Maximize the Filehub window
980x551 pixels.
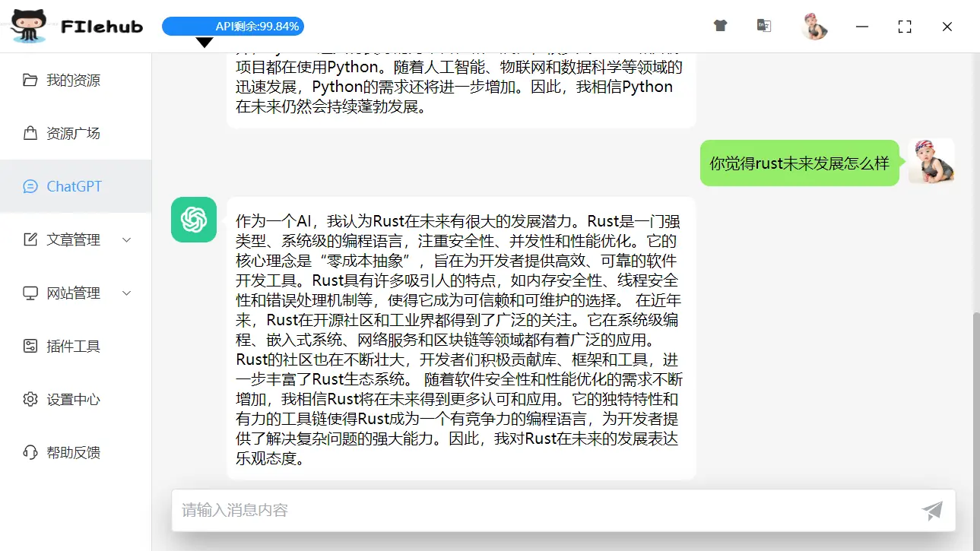tap(905, 27)
